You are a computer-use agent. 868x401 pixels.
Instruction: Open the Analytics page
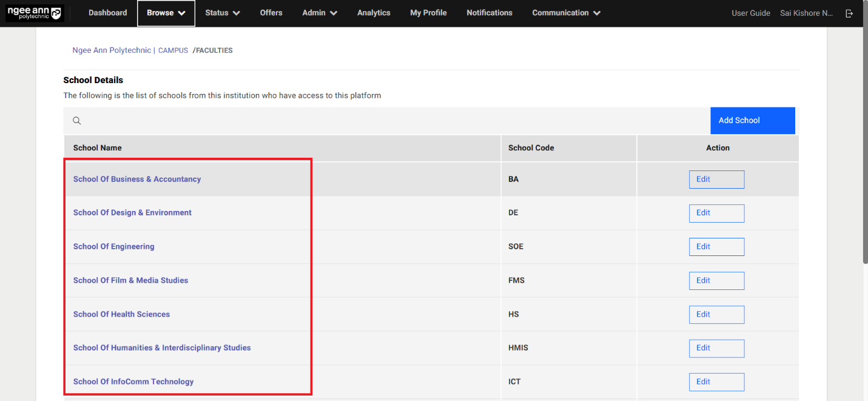(x=374, y=13)
